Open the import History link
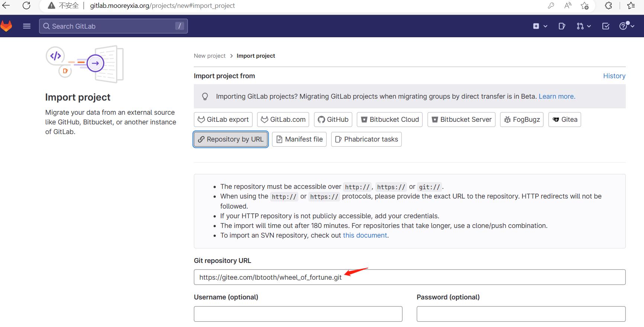Image resolution: width=644 pixels, height=327 pixels. pyautogui.click(x=614, y=76)
